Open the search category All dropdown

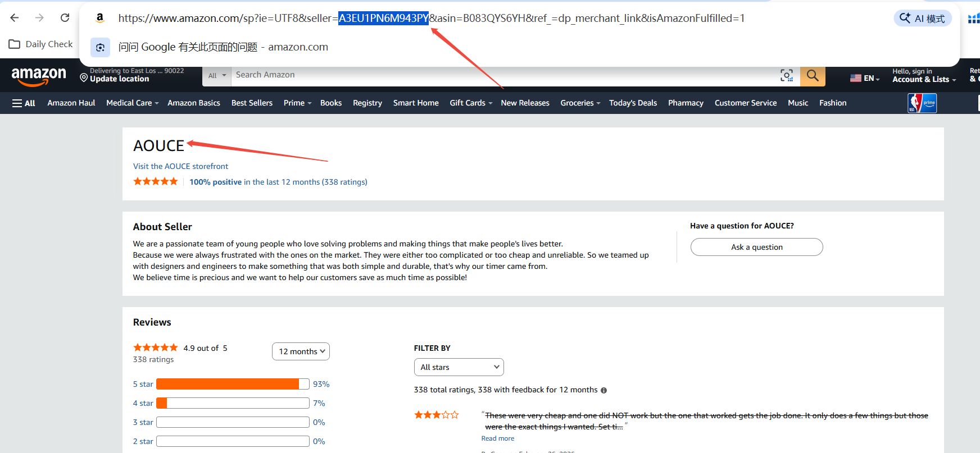tap(216, 76)
